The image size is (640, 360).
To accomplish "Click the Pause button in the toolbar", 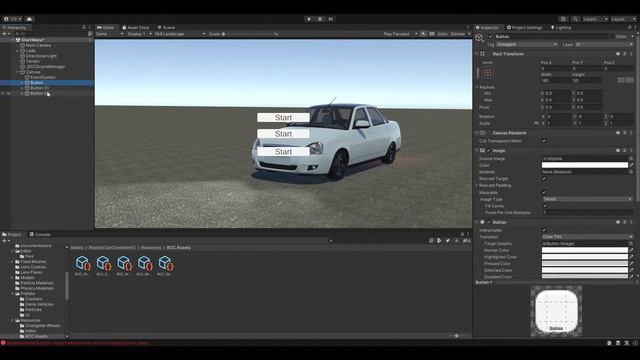I will click(x=320, y=19).
